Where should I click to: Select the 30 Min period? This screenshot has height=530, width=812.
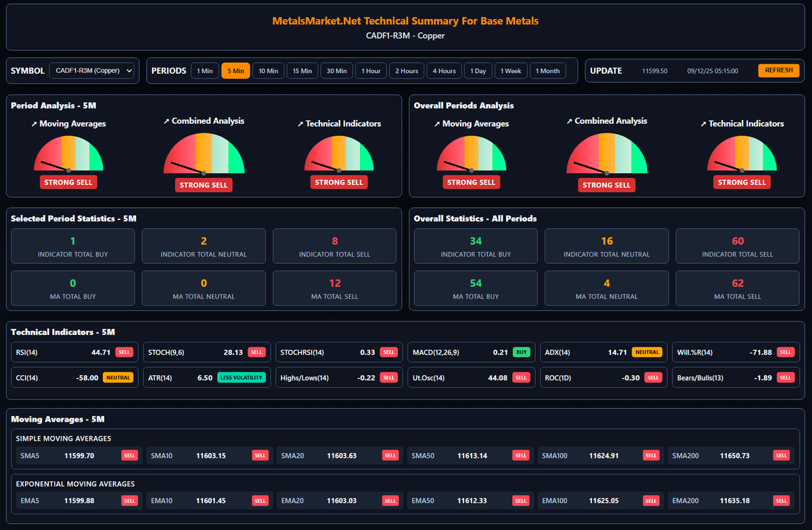pyautogui.click(x=336, y=70)
